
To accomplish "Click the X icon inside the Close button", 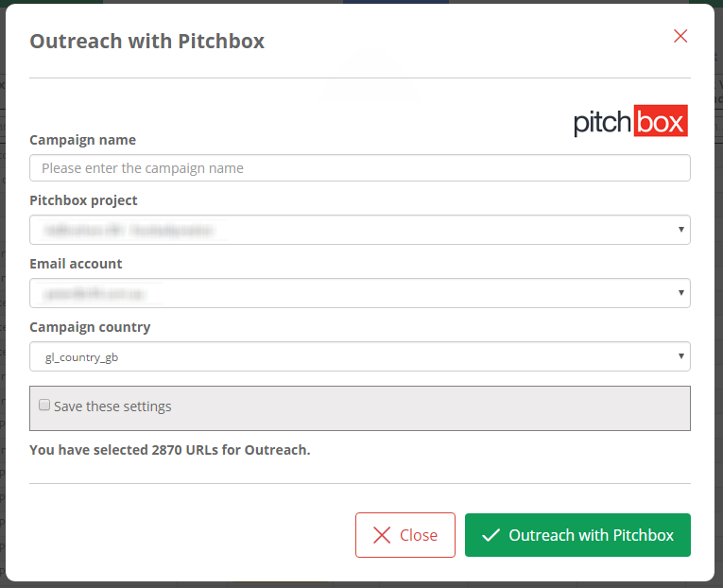I will pyautogui.click(x=382, y=535).
